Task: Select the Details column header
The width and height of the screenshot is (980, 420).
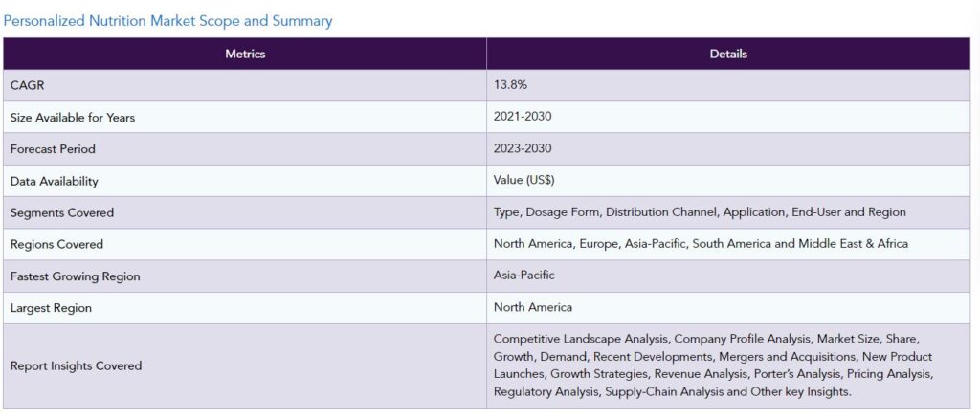Action: pyautogui.click(x=728, y=54)
